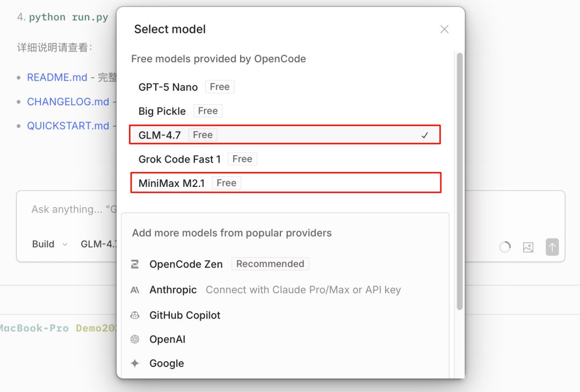Click the model list scrollbar
Image resolution: width=580 pixels, height=392 pixels.
[460, 182]
